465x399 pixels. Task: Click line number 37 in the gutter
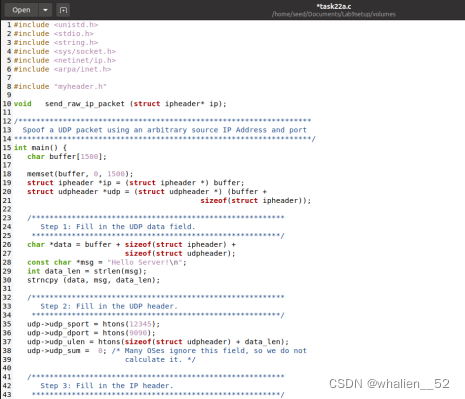click(7, 342)
